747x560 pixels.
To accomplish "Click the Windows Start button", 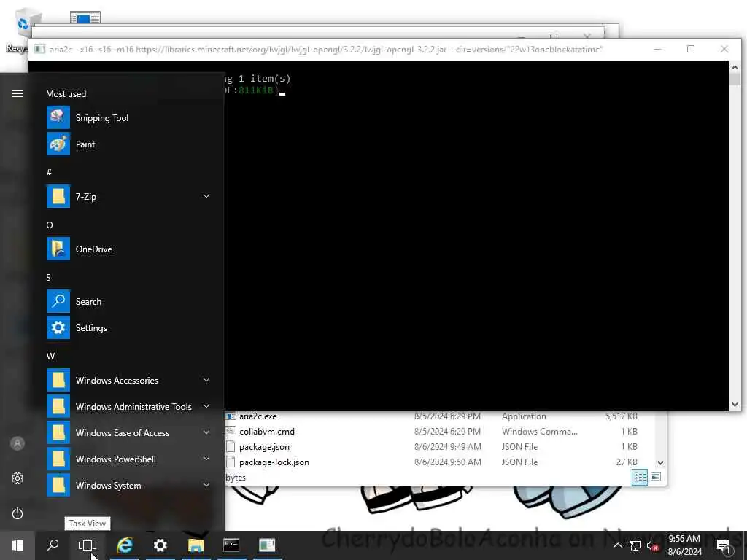I will [18, 545].
